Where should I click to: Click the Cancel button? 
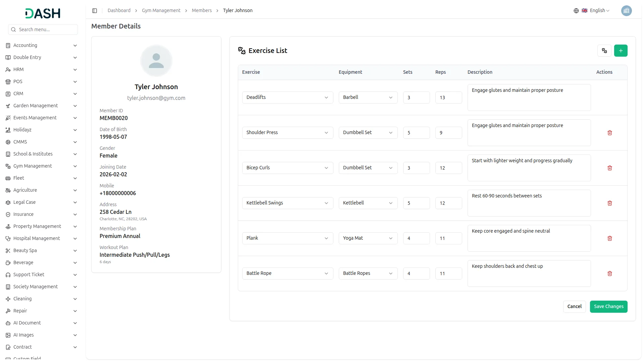pyautogui.click(x=574, y=306)
